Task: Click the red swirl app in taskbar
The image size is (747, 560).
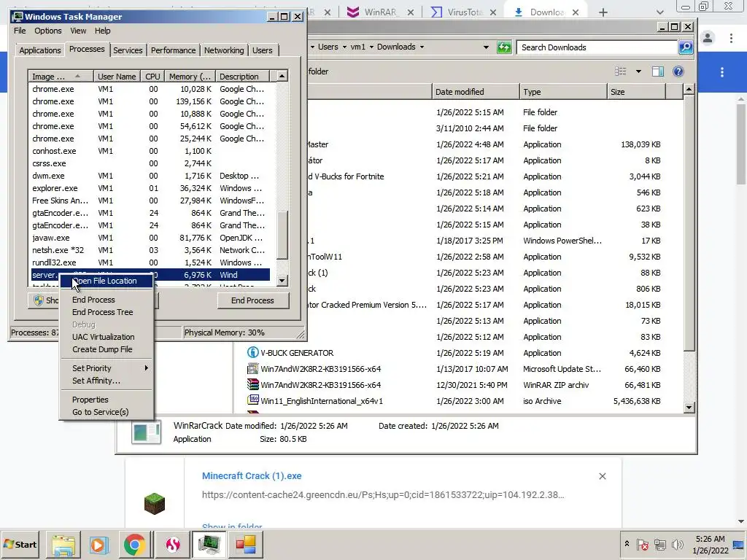Action: click(172, 544)
